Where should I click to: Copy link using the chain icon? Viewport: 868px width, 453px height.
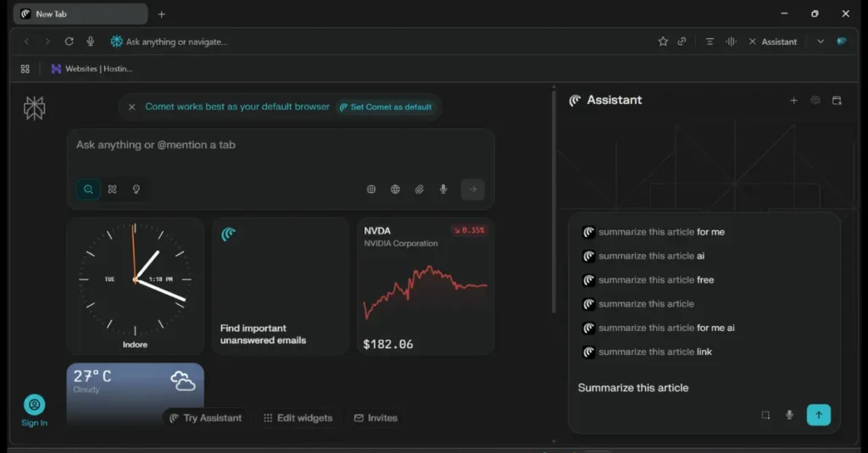click(x=682, y=41)
